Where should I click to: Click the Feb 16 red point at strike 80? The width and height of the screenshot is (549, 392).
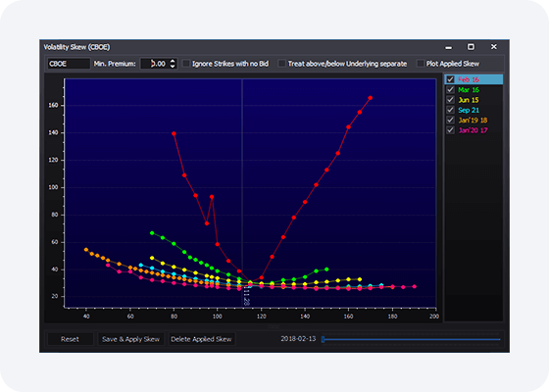coord(174,133)
